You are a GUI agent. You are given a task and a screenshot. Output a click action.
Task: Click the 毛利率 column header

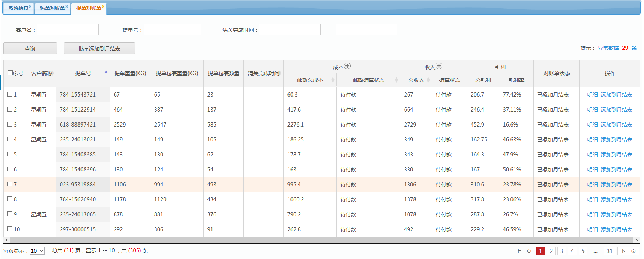pyautogui.click(x=516, y=80)
